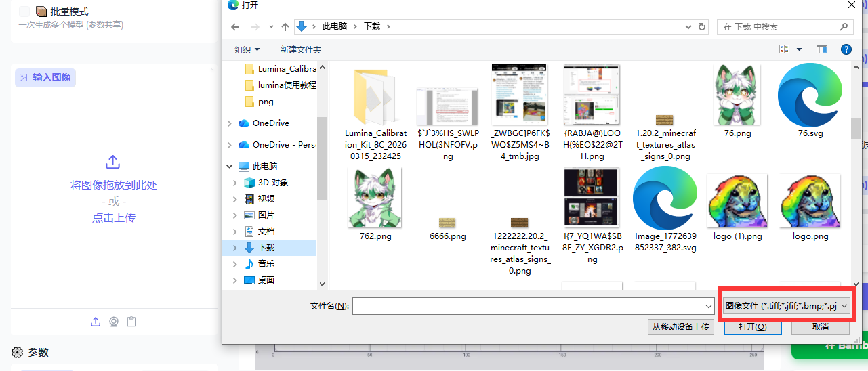Click 点击上传 link on the web page
The image size is (868, 371).
(x=114, y=218)
